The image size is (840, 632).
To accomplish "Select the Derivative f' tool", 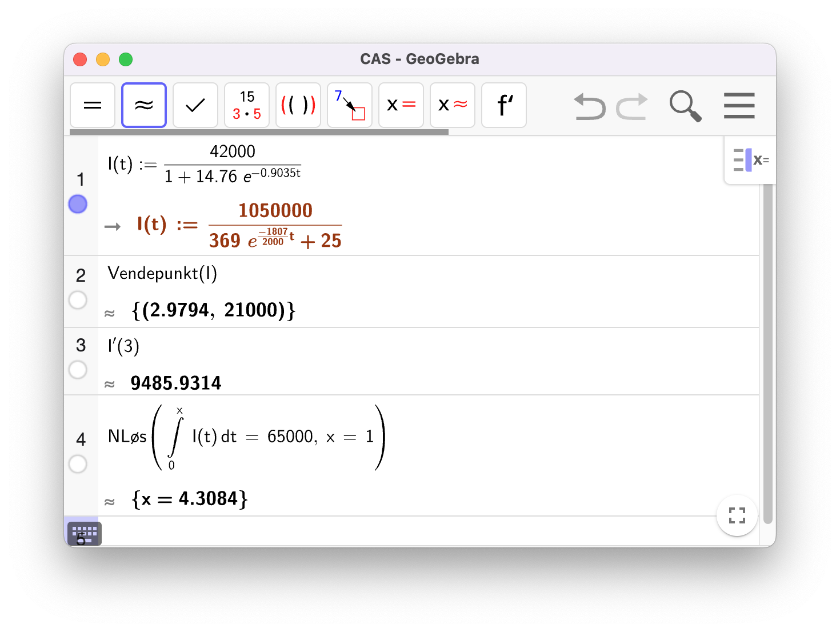I will pos(504,105).
